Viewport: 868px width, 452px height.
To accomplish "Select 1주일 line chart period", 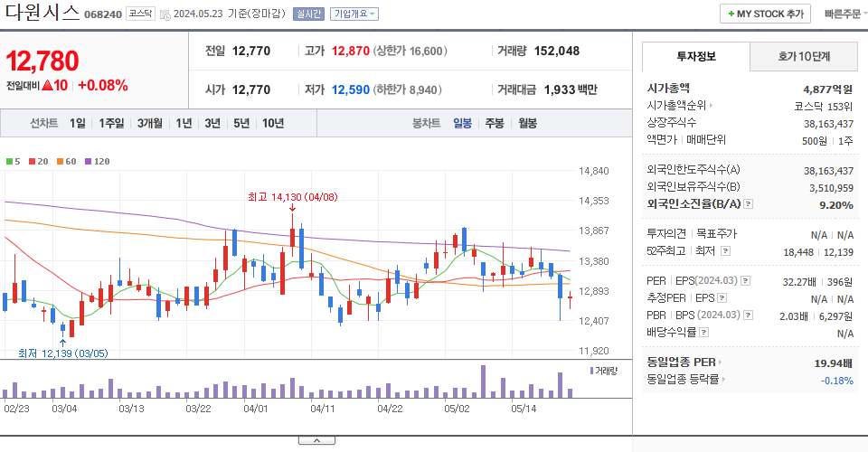I will (x=111, y=123).
